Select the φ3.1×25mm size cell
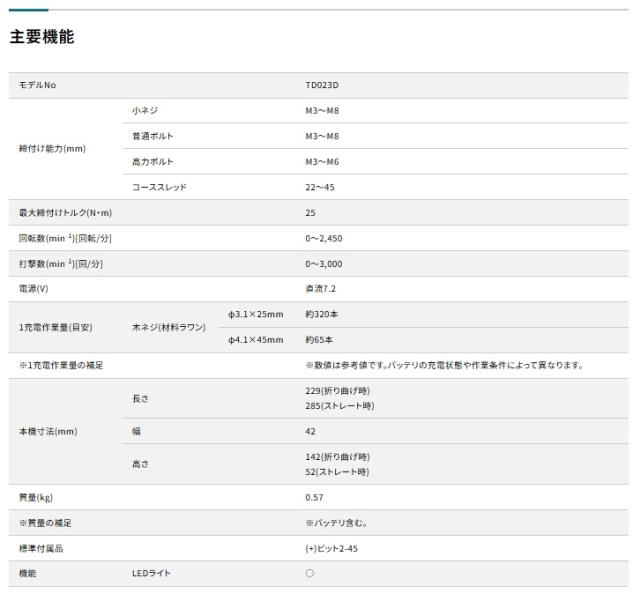Screen dimensions: 640x601 tap(256, 315)
